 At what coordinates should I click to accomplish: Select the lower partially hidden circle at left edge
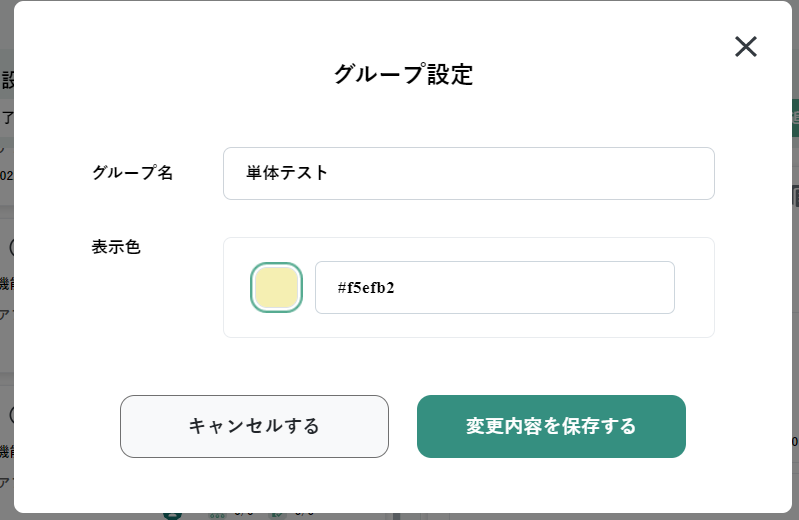click(x=12, y=415)
